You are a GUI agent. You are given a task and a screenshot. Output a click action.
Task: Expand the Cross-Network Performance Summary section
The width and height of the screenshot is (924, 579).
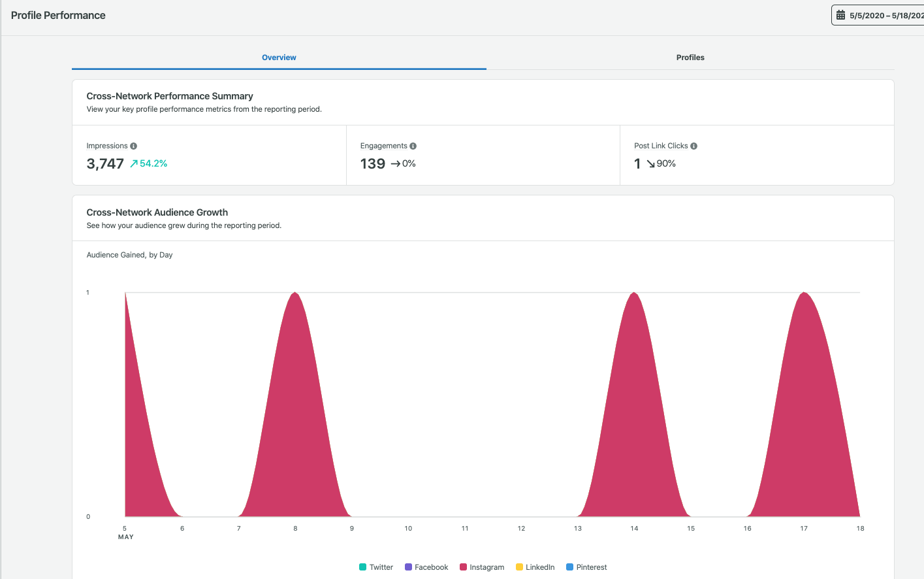pyautogui.click(x=170, y=95)
